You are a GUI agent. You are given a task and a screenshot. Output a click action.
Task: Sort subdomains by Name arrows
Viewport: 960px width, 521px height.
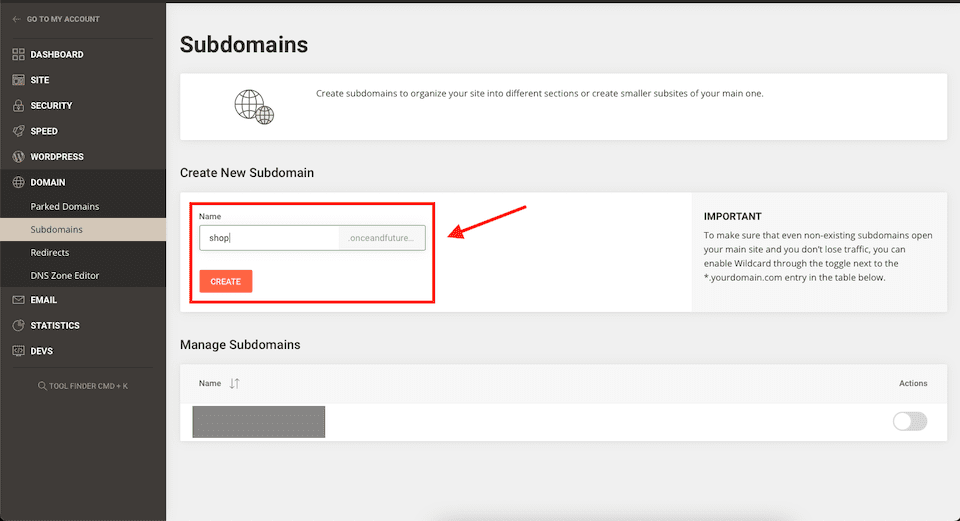(x=235, y=383)
